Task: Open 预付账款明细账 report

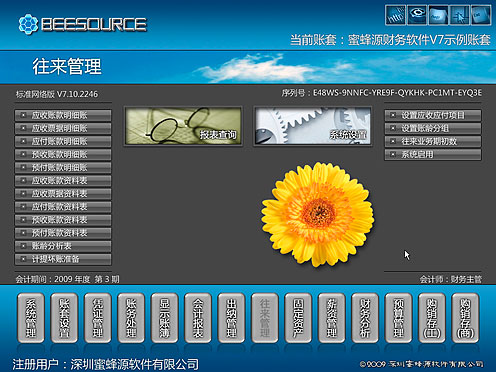Action: [63, 168]
